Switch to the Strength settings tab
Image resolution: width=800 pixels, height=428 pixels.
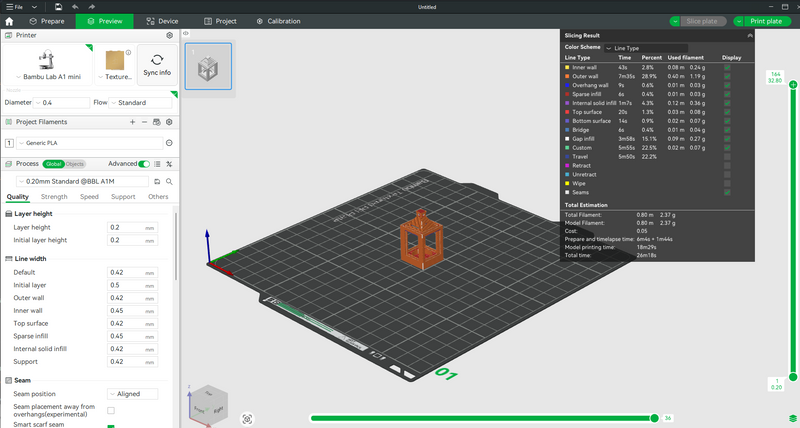pos(54,196)
